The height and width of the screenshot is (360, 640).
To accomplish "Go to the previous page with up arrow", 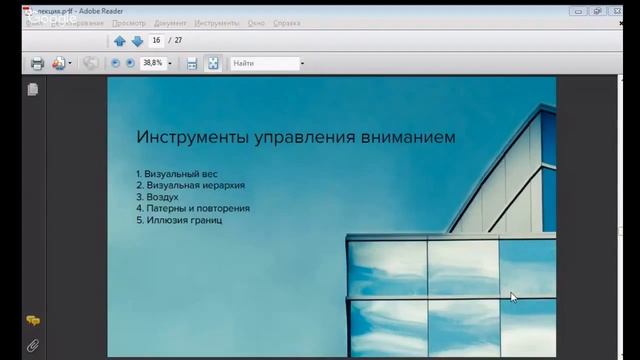I will 120,41.
